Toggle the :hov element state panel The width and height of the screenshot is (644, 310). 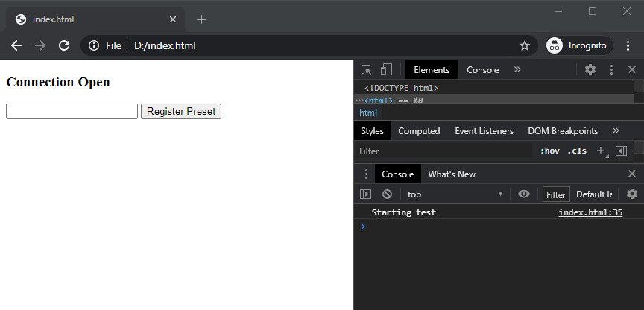[x=549, y=151]
